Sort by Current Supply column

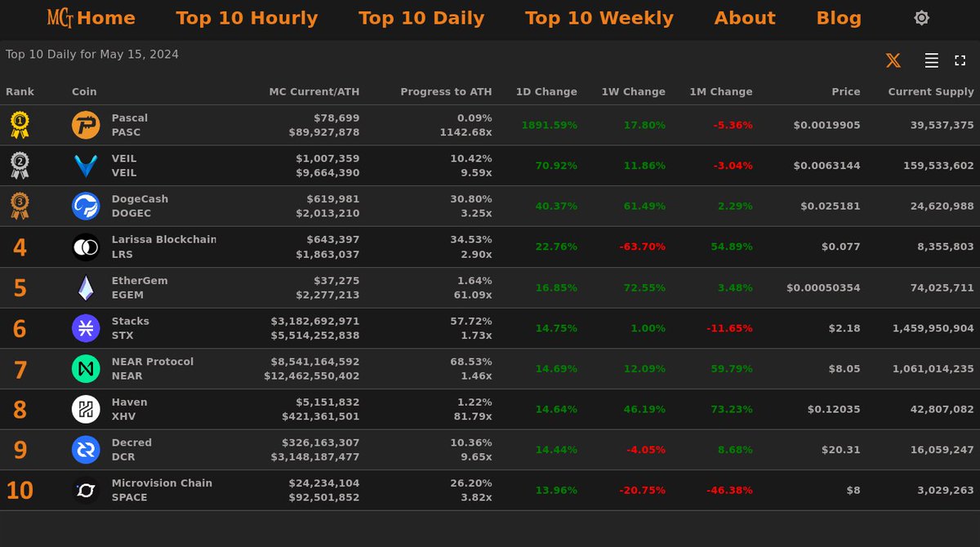click(931, 91)
